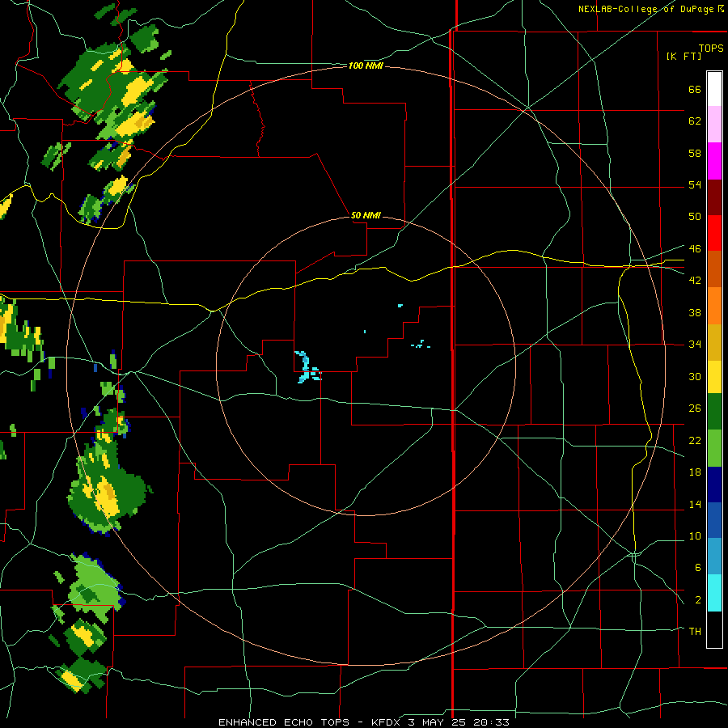Select the maroon swatch beside 54
The width and height of the screenshot is (728, 728).
[x=714, y=197]
